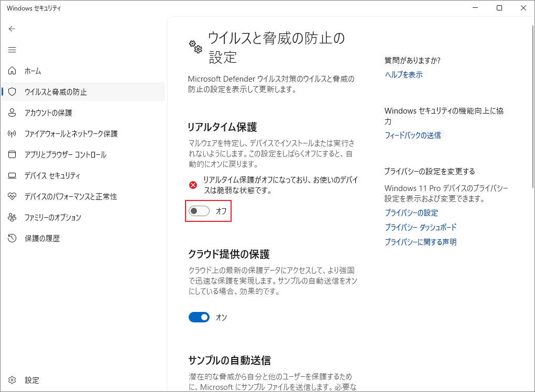535x392 pixels.
Task: Click the shield icon for ウイルスと脅威の防止
Action: tap(12, 92)
